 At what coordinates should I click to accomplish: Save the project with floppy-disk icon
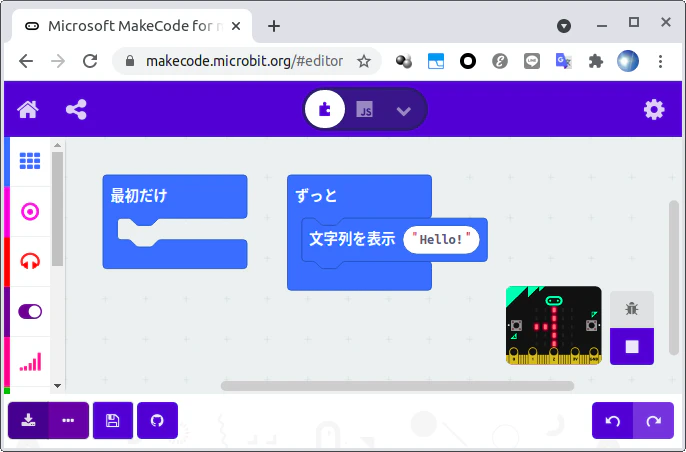tap(113, 420)
